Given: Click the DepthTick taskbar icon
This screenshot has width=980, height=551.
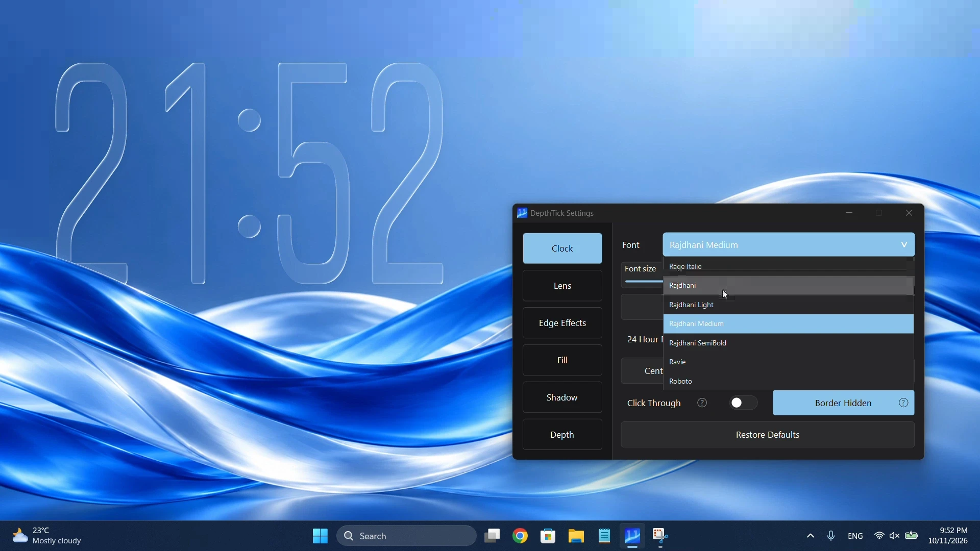Looking at the screenshot, I should point(633,536).
